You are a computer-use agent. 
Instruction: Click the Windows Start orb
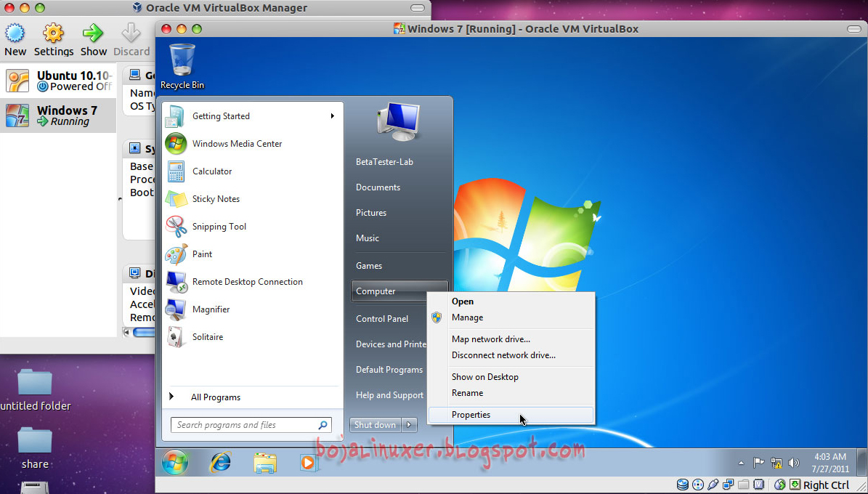click(175, 463)
